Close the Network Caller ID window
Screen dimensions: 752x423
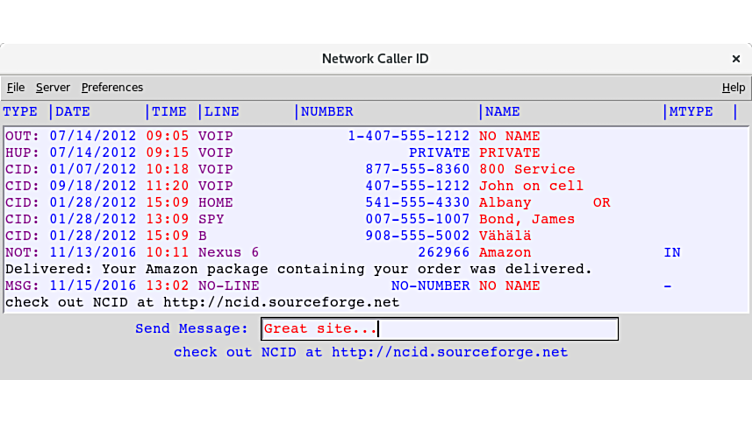tap(736, 58)
